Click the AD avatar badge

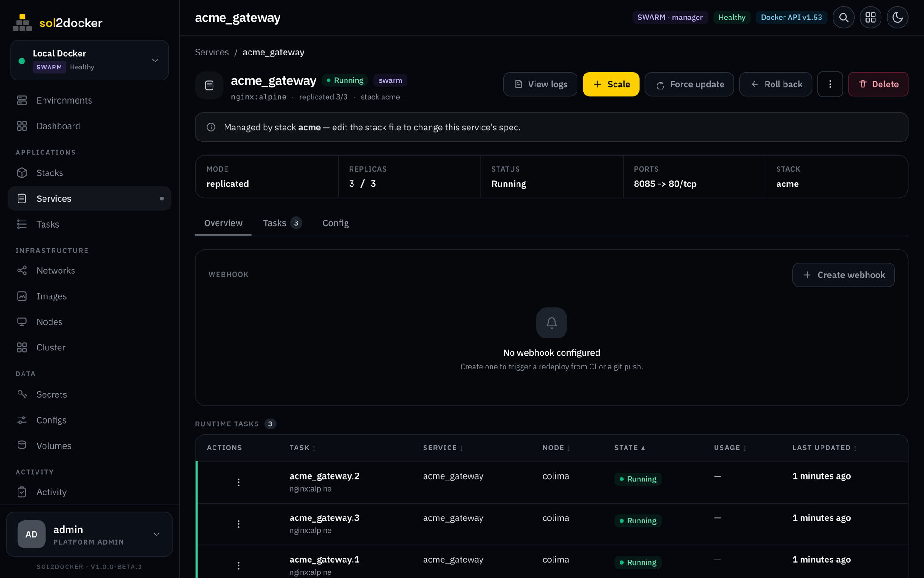click(x=31, y=534)
